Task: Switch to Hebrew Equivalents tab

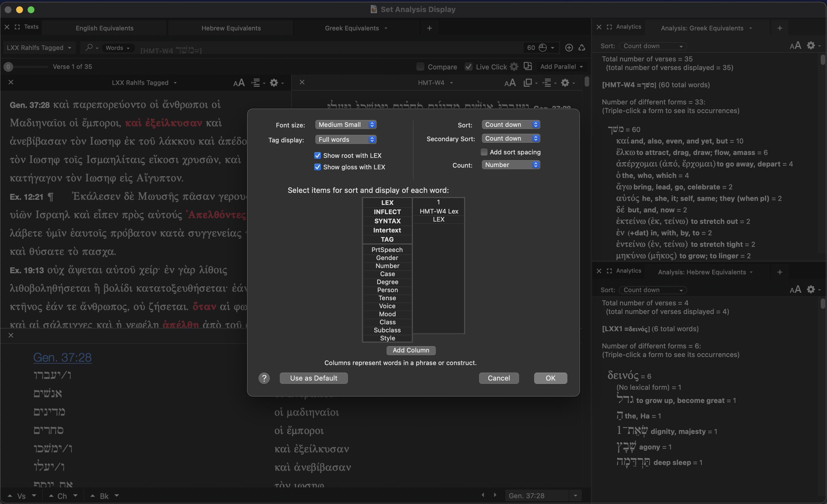Action: tap(231, 28)
